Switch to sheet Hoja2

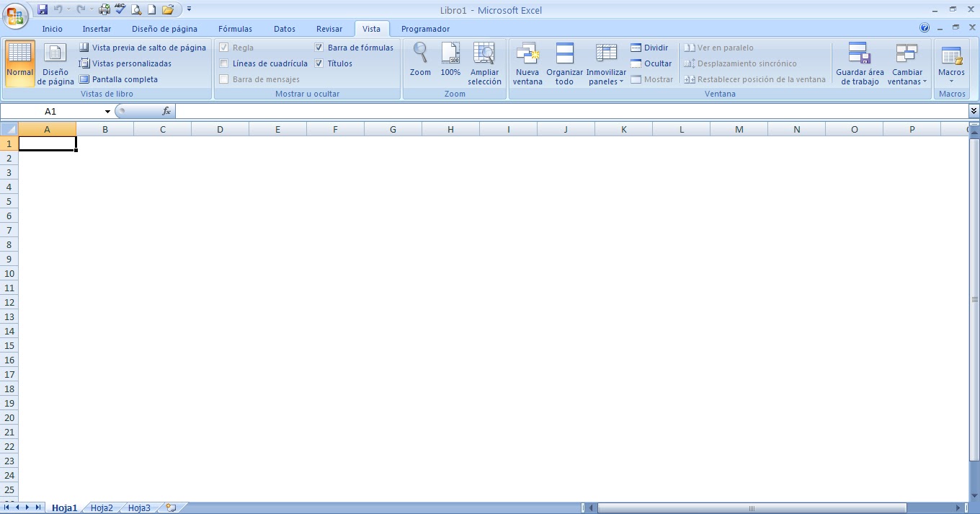coord(102,508)
